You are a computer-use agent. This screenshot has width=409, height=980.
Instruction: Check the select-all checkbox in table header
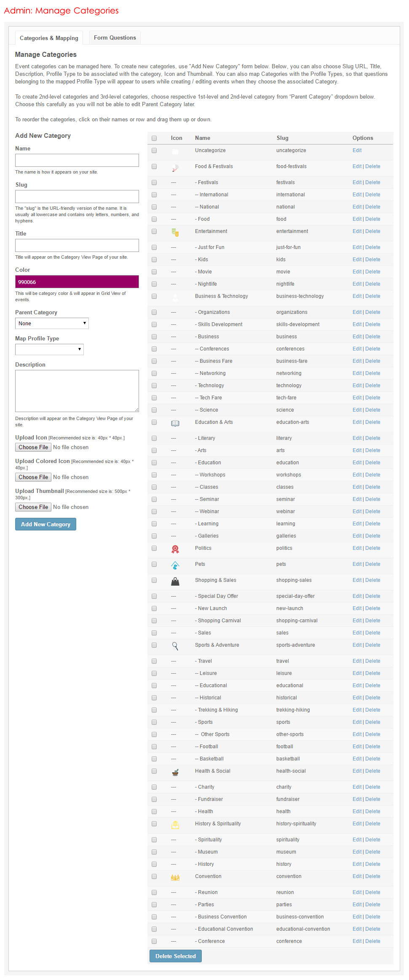pyautogui.click(x=154, y=138)
